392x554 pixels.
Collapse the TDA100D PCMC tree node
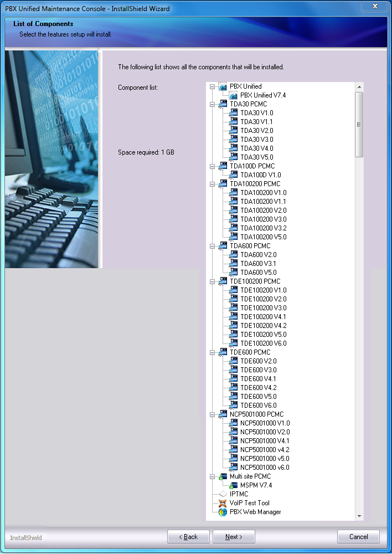tap(212, 166)
